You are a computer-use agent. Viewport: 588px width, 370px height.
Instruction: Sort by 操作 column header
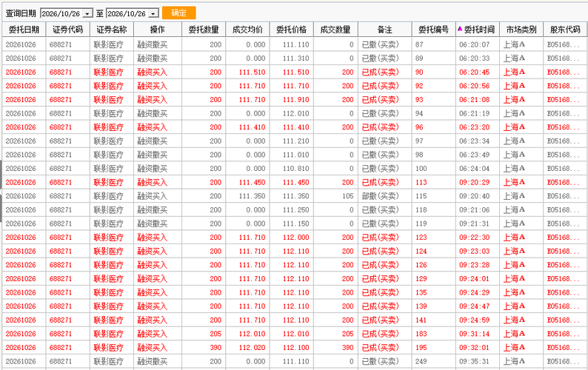pos(158,30)
